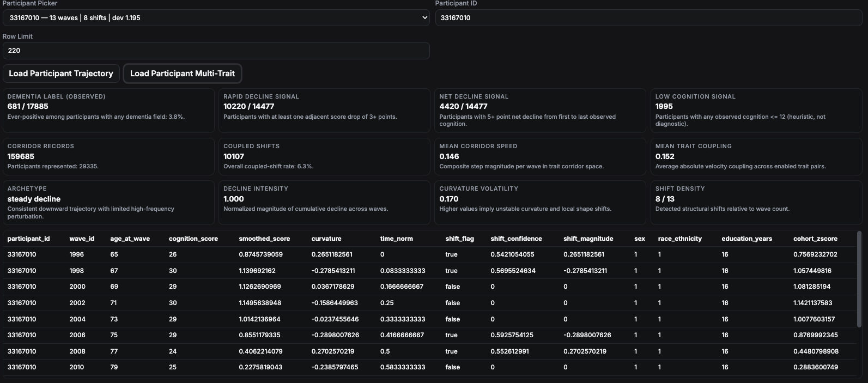Select the 1996 wave_id cell
Viewport: 868px width, 383px height.
(x=76, y=254)
